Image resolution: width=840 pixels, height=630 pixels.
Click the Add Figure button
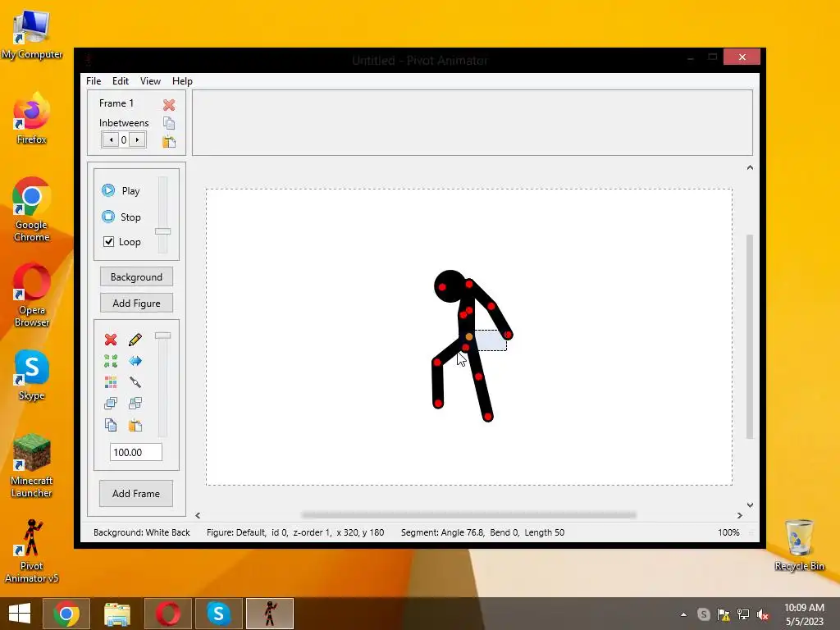[137, 304]
